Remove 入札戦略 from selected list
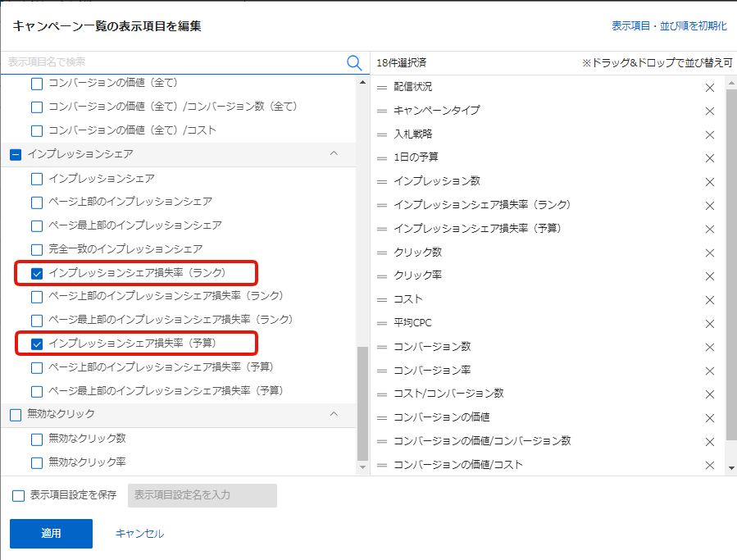The height and width of the screenshot is (560, 737). [x=710, y=135]
